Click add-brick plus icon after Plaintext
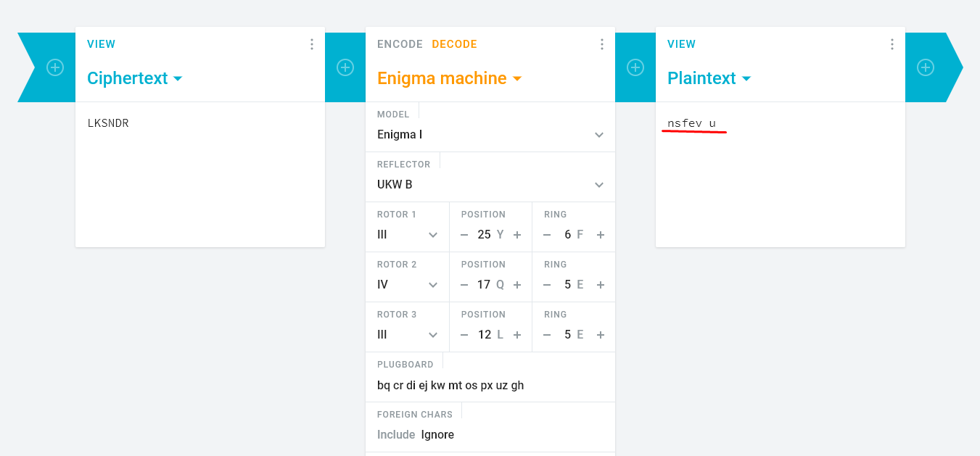 tap(926, 67)
